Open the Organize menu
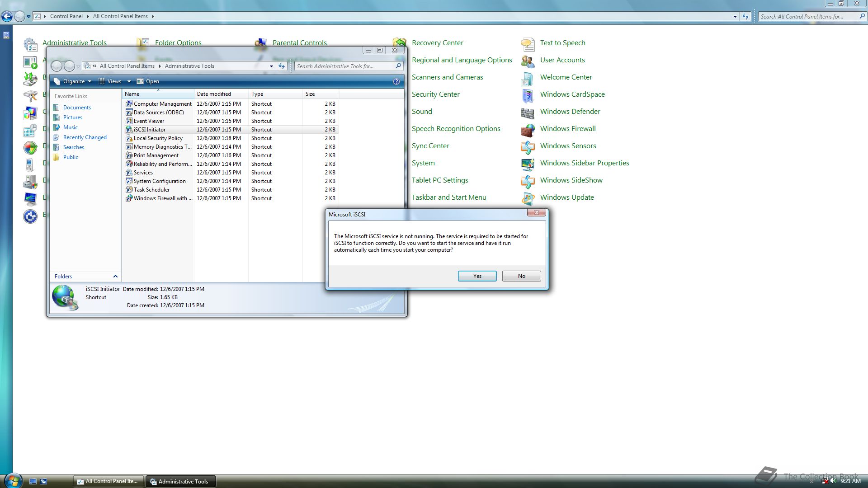 (73, 81)
